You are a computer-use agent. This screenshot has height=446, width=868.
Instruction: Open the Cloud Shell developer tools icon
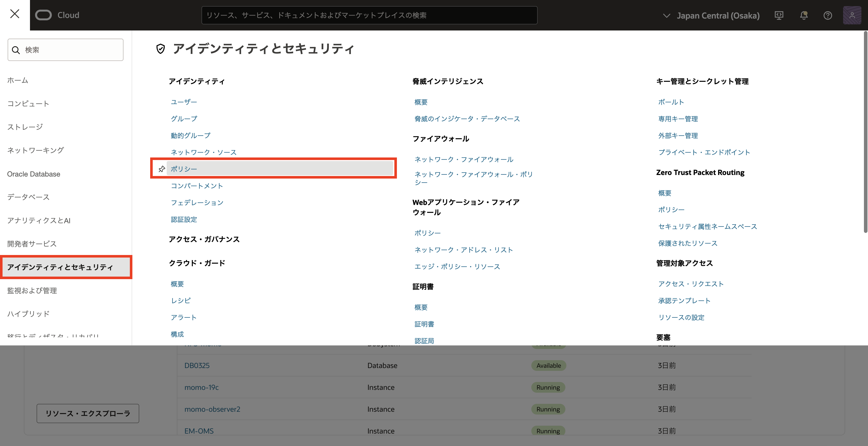[x=779, y=15]
